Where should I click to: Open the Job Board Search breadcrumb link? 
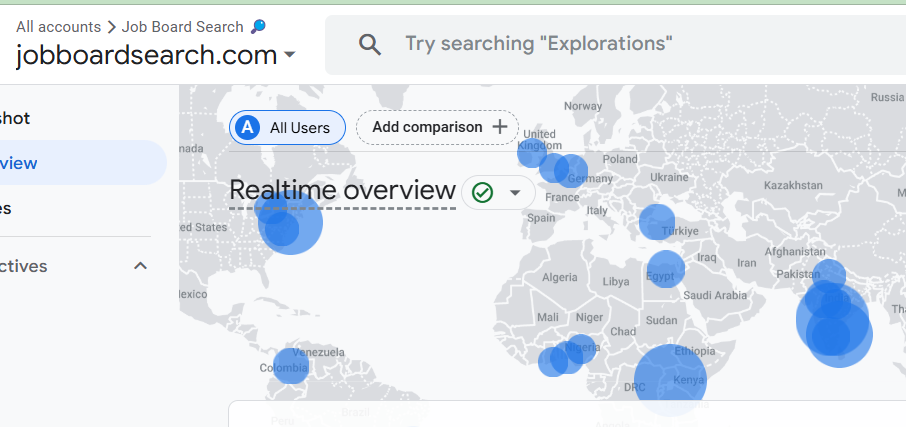(183, 27)
